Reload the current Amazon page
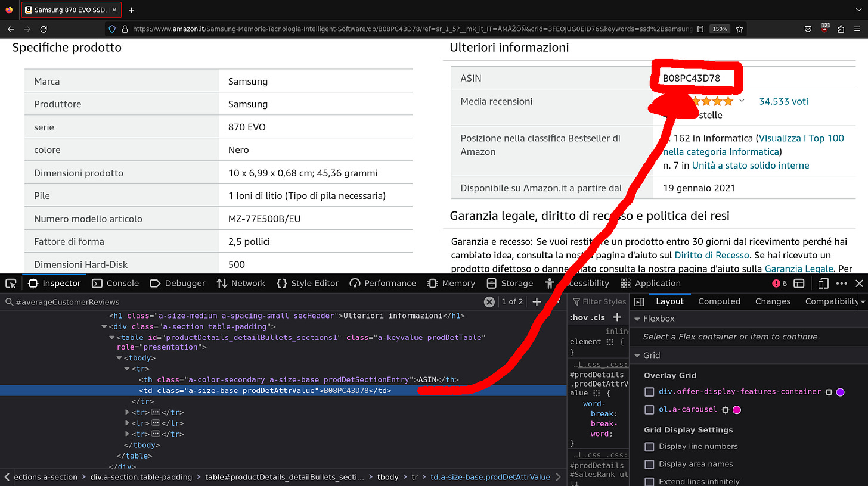The width and height of the screenshot is (868, 486). coord(44,29)
